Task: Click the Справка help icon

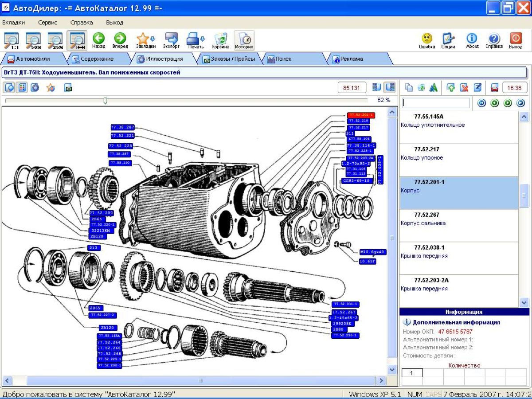Action: tap(494, 39)
